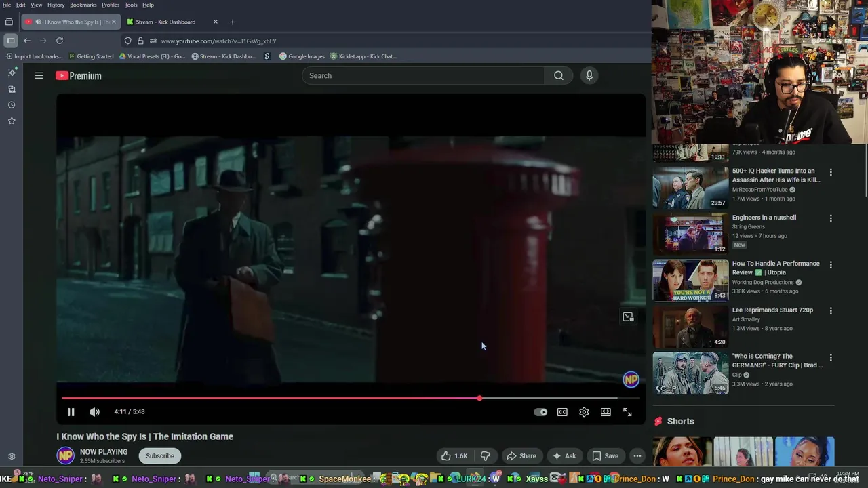Close the YouTube video tab
The image size is (868, 488).
tap(113, 22)
